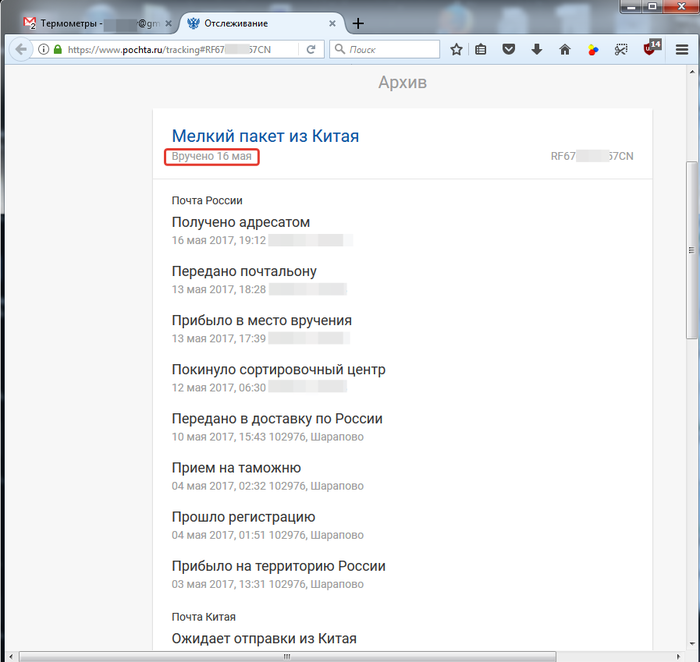Bookmark this page with the star icon
Viewport: 700px width, 662px height.
click(456, 49)
